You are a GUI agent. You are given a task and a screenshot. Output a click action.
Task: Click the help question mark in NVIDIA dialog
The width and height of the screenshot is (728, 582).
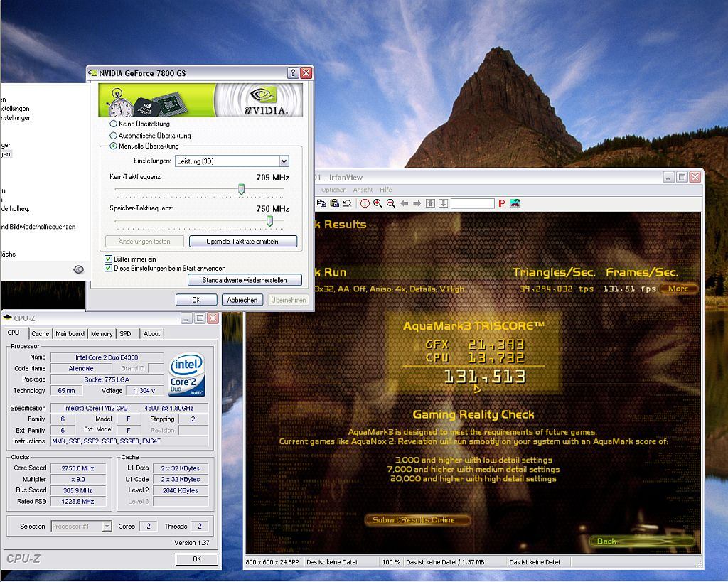click(292, 73)
